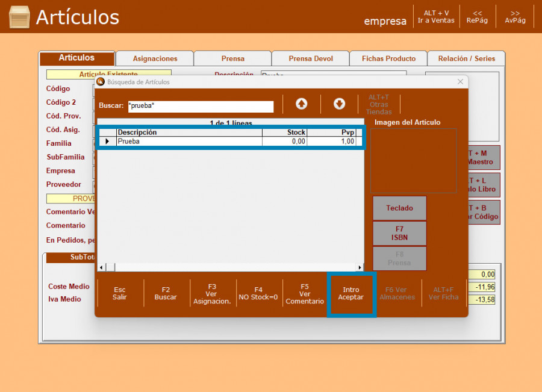Close the Búsqueda de Artículos dialog
The image size is (542, 392).
460,82
